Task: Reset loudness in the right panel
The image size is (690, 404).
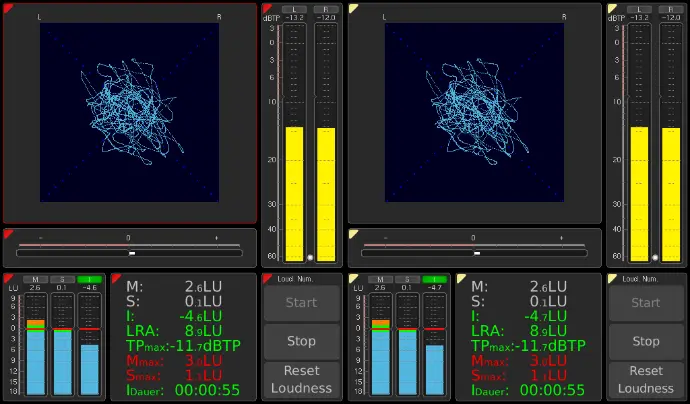Action: [646, 379]
